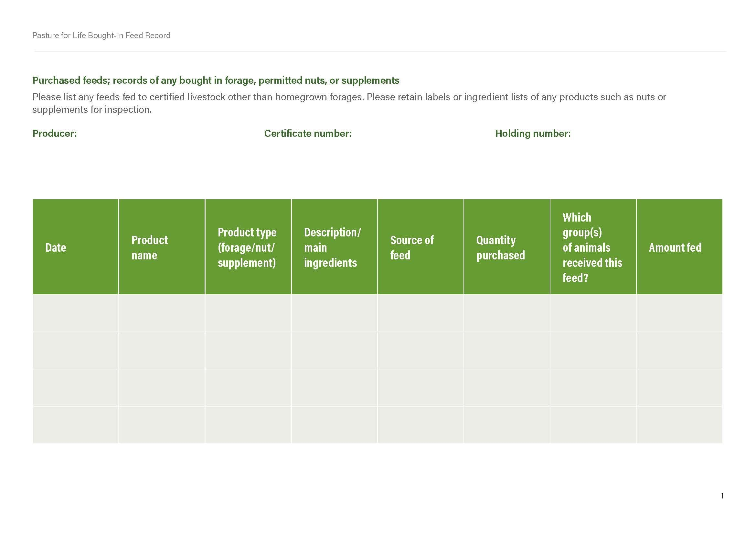
Task: Click the Producer field label
Action: (x=55, y=133)
